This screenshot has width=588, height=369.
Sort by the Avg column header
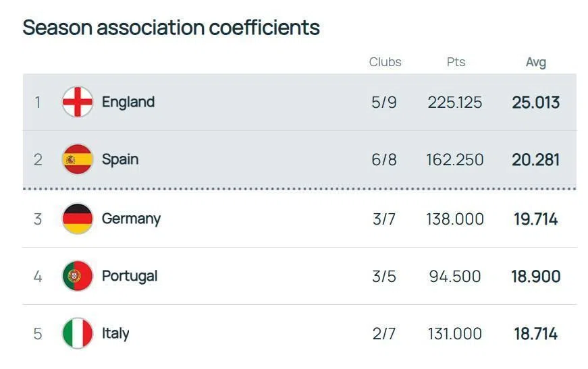[536, 62]
